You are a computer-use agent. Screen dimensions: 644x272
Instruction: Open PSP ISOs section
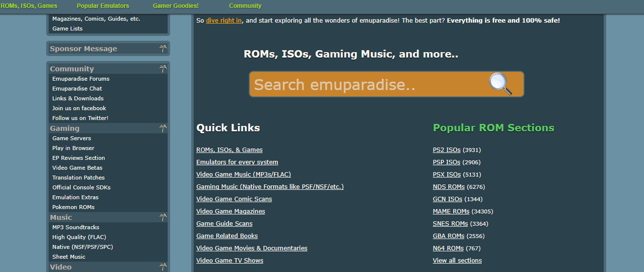pos(446,162)
